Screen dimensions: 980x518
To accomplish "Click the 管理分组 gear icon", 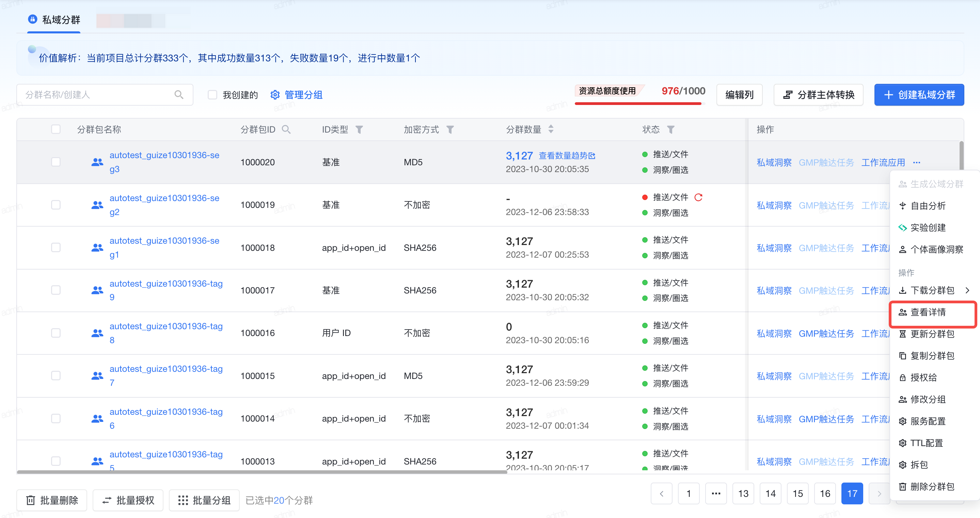I will click(x=275, y=95).
